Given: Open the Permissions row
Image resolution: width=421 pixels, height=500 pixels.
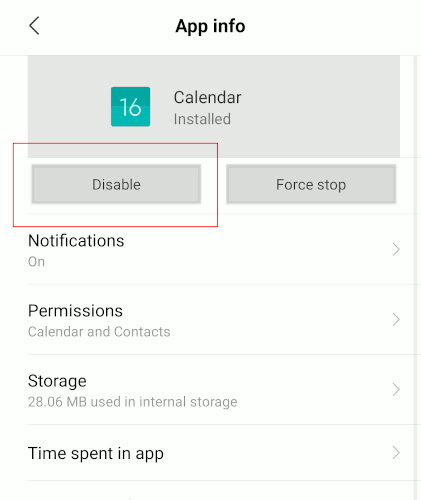Looking at the screenshot, I should 214,320.
